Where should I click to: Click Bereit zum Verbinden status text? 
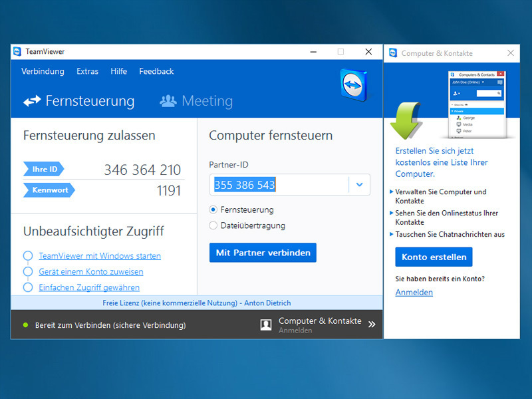(x=110, y=325)
